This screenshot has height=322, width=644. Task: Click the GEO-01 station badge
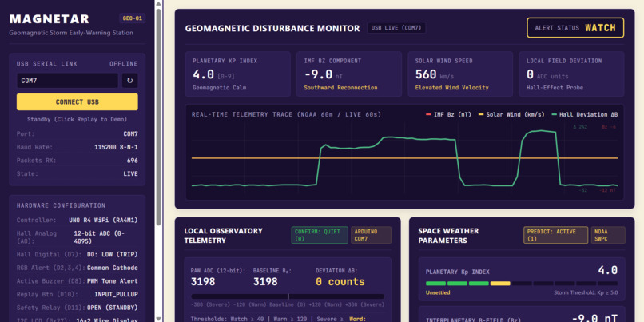133,18
